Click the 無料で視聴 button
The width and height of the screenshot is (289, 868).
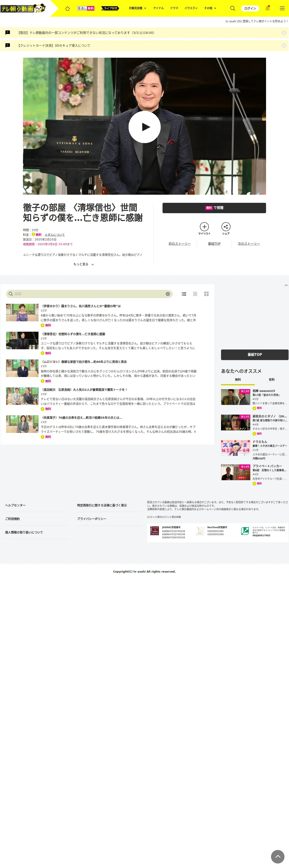coord(214,208)
